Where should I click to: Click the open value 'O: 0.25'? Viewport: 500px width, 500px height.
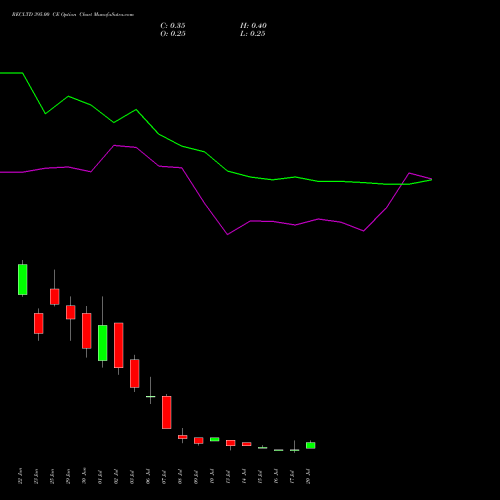tap(173, 34)
